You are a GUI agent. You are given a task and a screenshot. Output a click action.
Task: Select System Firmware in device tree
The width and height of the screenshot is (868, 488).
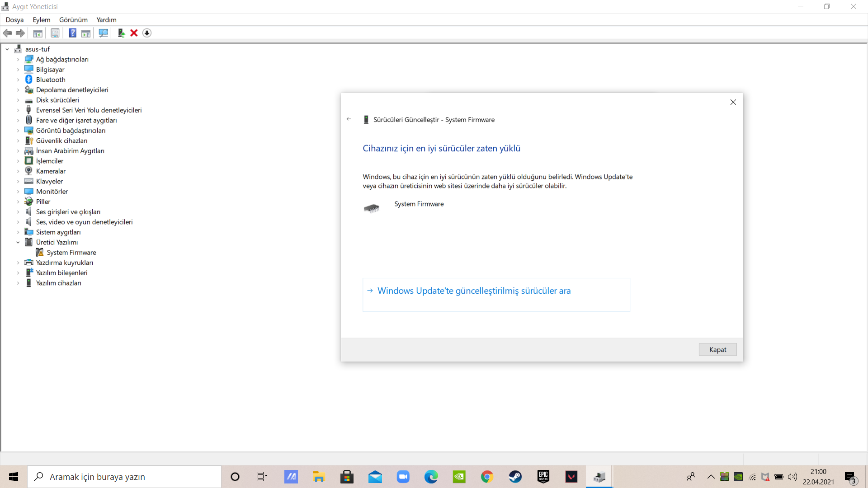coord(71,253)
